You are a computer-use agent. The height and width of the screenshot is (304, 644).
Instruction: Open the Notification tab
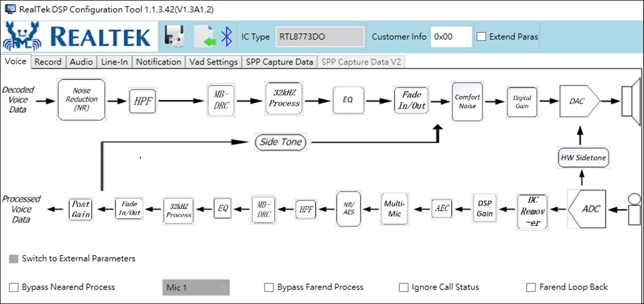pyautogui.click(x=159, y=62)
